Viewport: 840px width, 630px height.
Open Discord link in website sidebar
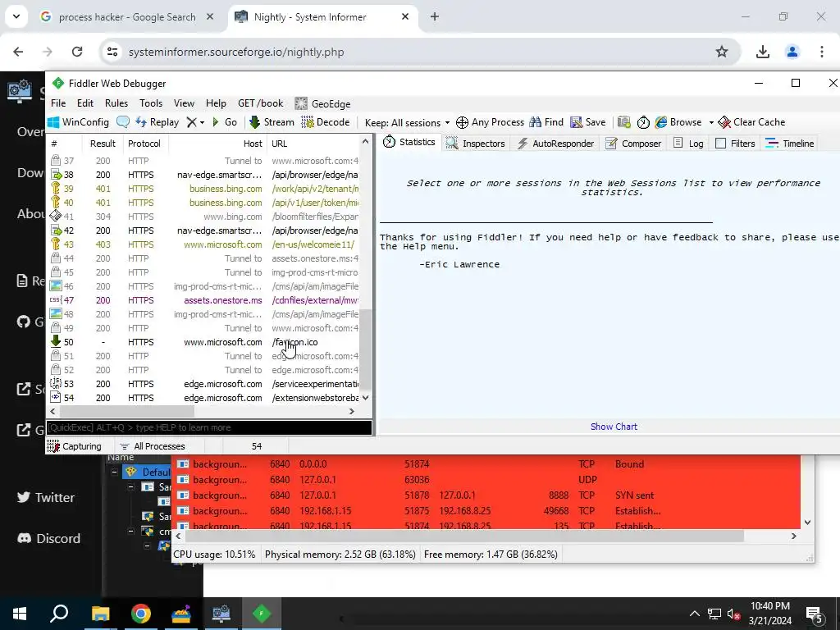pyautogui.click(x=48, y=538)
